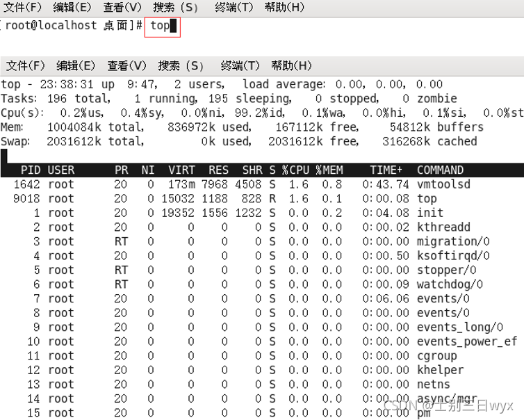
Task: Click '99.2%id' in Cpu(s) line
Action: pos(260,113)
